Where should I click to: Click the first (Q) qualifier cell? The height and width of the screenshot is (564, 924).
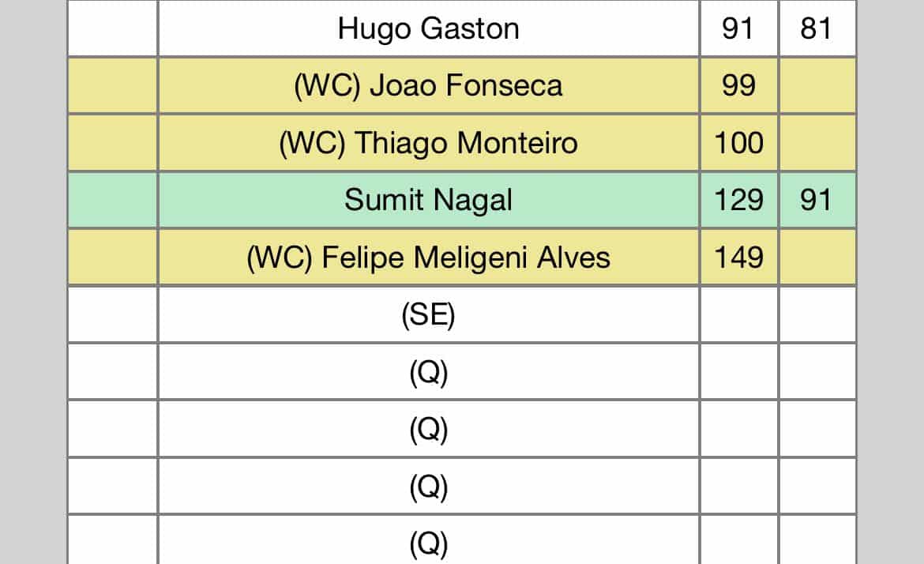[428, 372]
